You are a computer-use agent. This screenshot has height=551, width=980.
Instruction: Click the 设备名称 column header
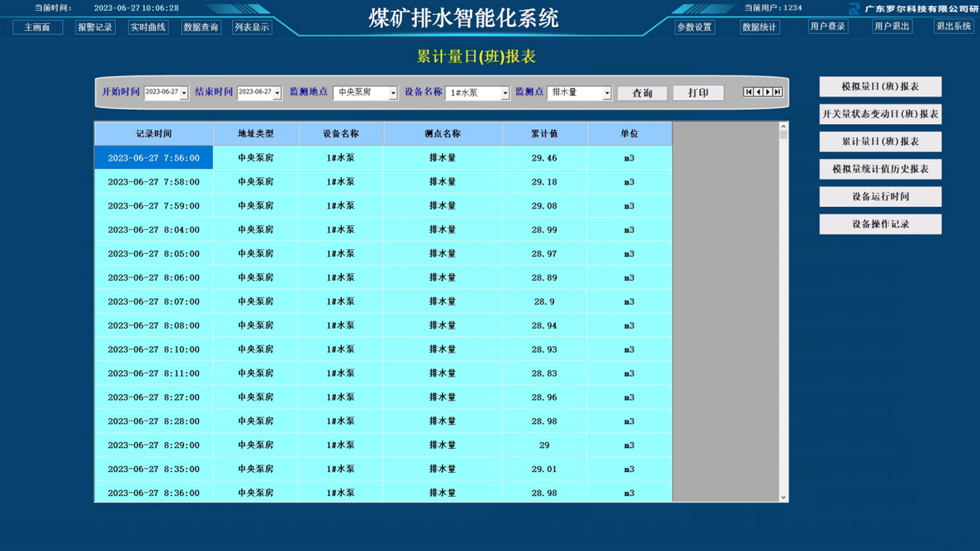[341, 134]
